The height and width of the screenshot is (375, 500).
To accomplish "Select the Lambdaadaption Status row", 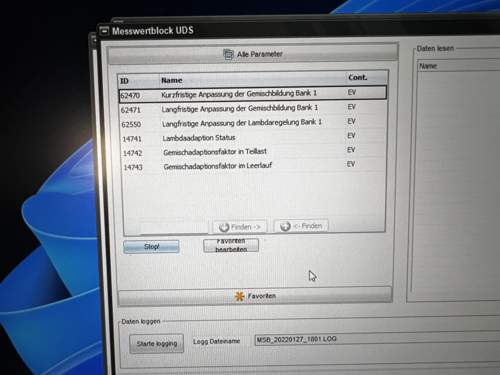I will point(253,137).
